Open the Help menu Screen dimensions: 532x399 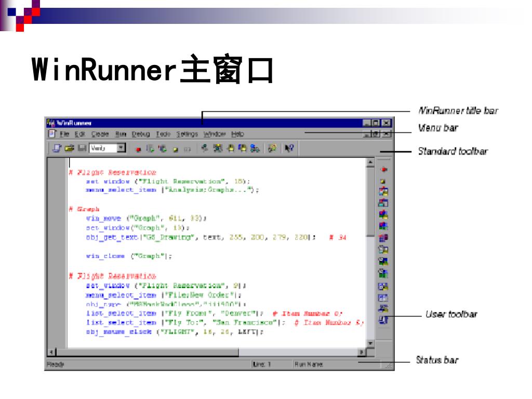pos(237,134)
